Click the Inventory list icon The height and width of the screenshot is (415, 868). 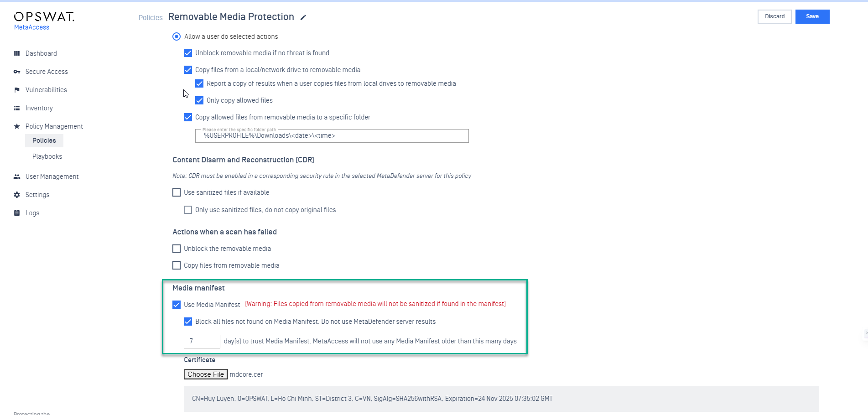pyautogui.click(x=17, y=108)
